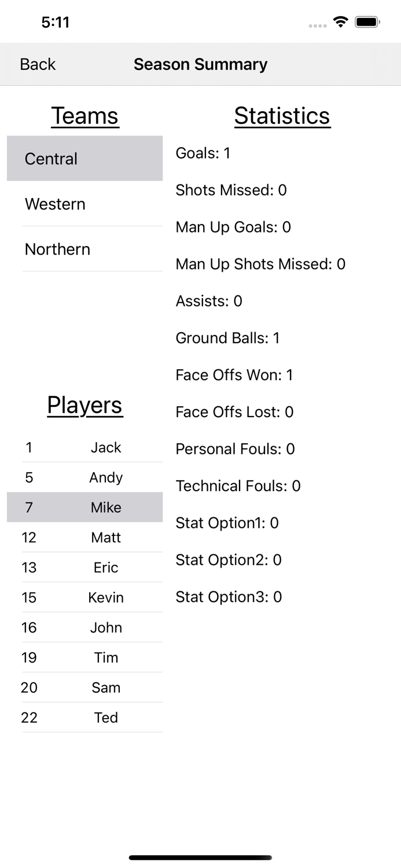Select player Eric number 13

[91, 568]
